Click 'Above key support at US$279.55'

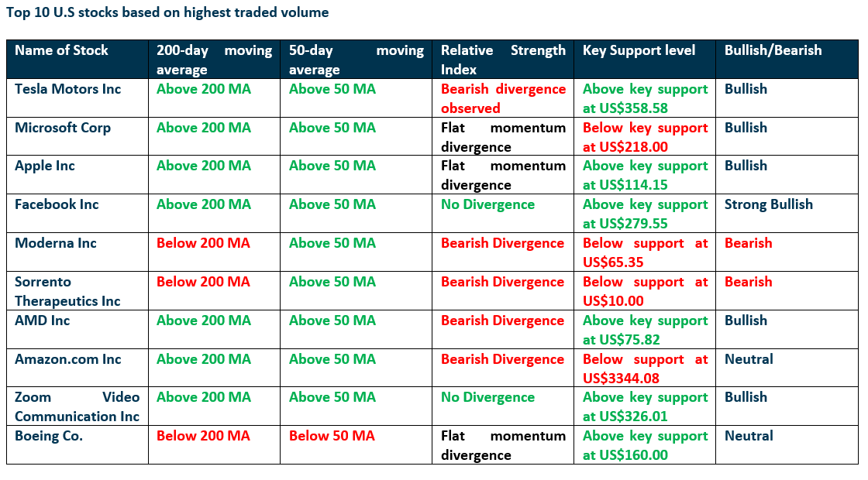(645, 214)
